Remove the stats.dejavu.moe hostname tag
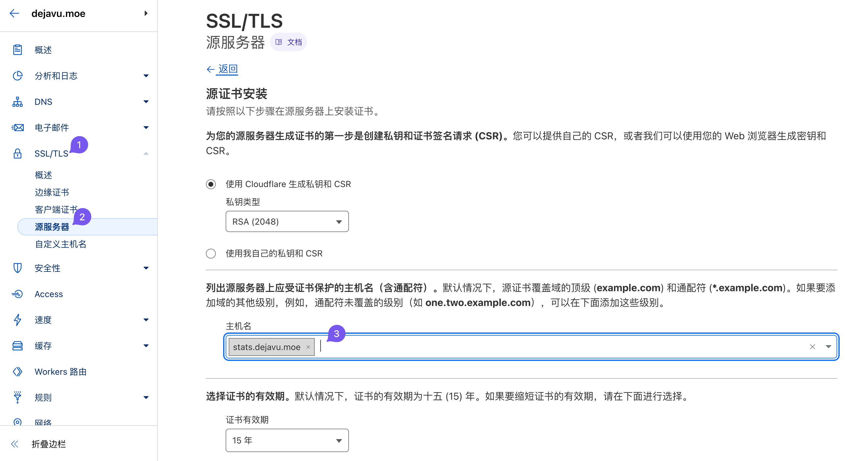This screenshot has height=461, width=868. point(308,347)
